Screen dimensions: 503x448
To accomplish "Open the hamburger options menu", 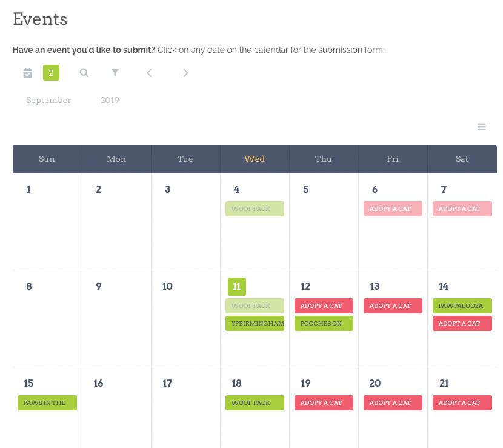I will (481, 127).
